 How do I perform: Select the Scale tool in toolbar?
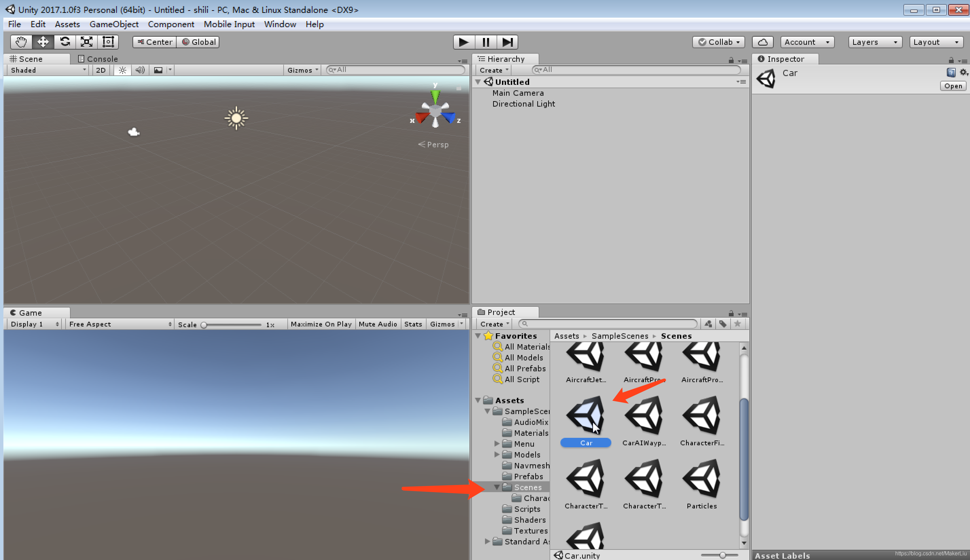pyautogui.click(x=87, y=42)
